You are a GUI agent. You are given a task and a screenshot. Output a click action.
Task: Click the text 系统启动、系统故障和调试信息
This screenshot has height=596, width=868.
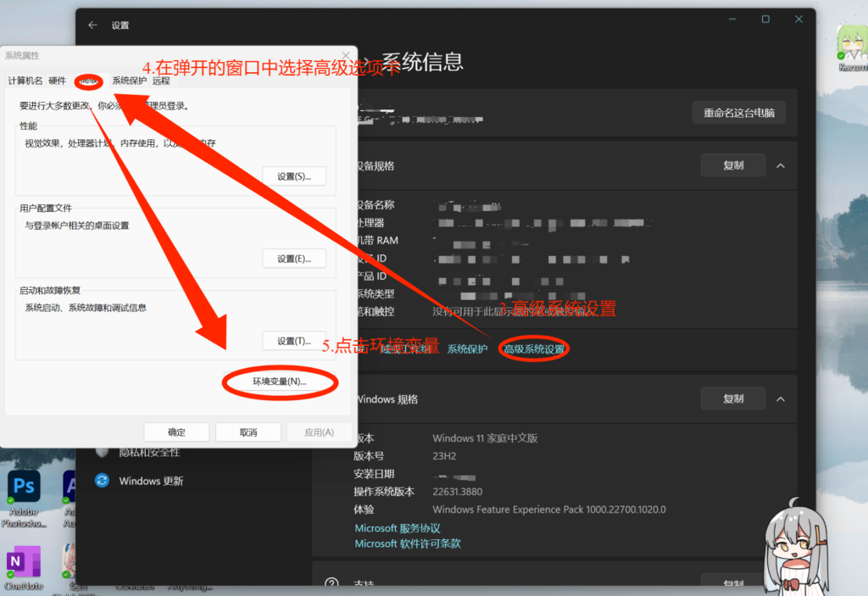[x=86, y=308]
